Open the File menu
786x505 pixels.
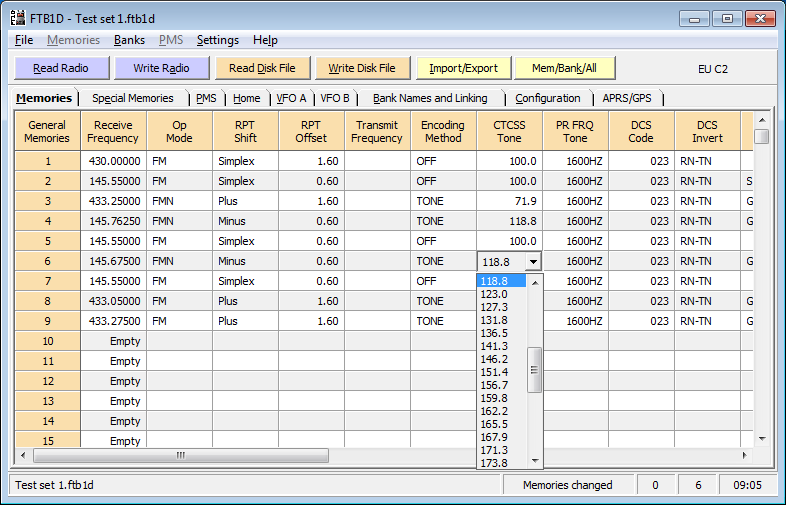[x=24, y=40]
